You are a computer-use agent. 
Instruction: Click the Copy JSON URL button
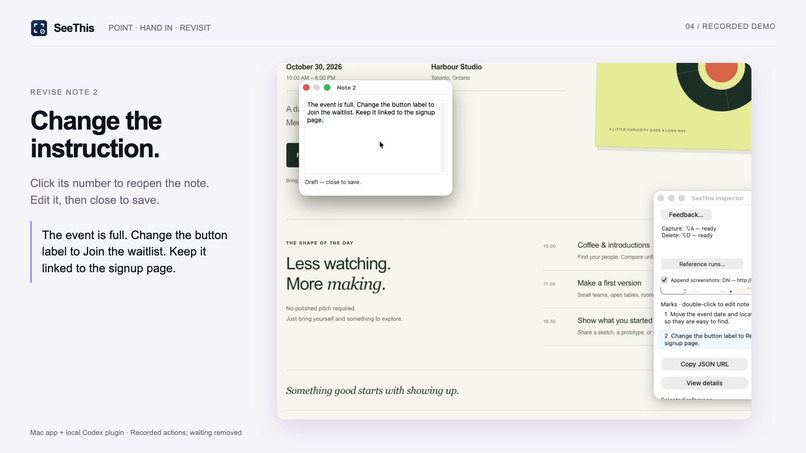704,364
